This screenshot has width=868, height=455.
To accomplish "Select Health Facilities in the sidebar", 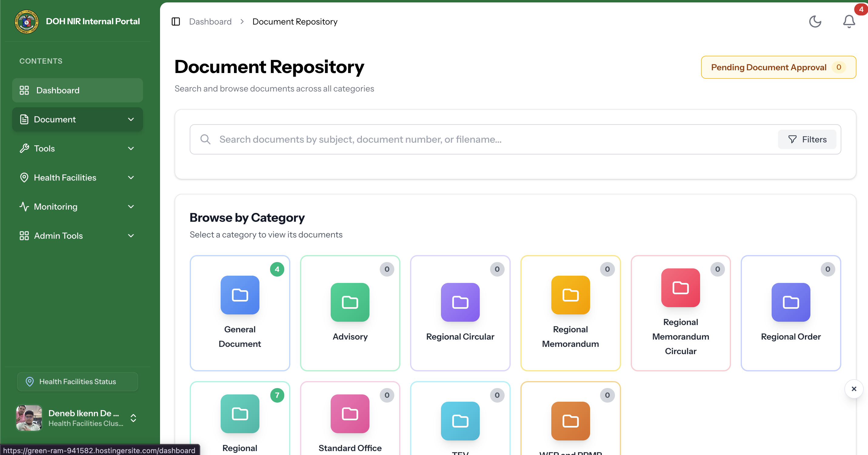I will [x=78, y=178].
